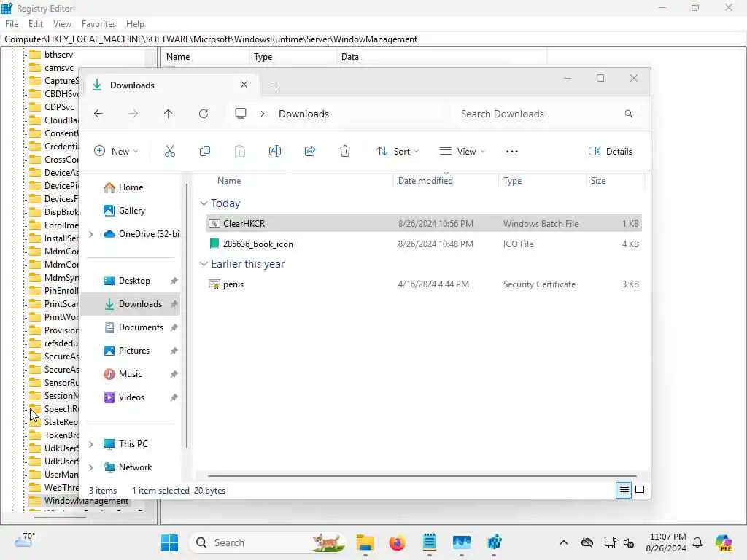Open the Registry Editor Edit menu
This screenshot has height=560, width=747.
(35, 24)
